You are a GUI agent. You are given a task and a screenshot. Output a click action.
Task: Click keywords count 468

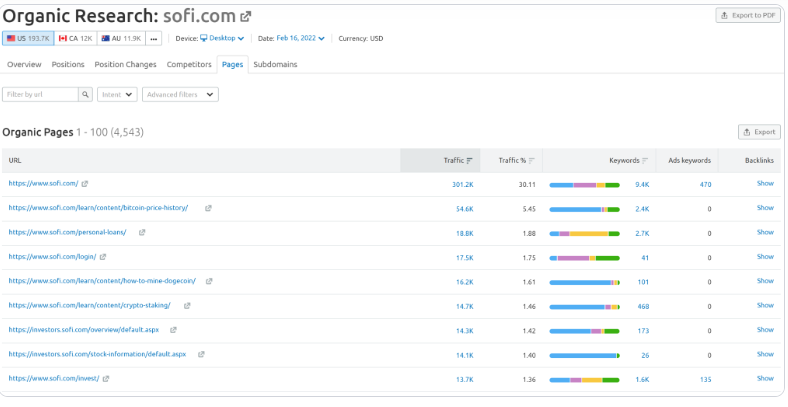(643, 307)
